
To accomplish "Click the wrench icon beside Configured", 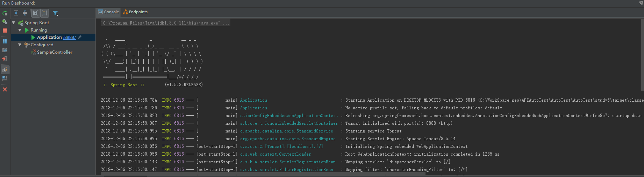I will 27,45.
